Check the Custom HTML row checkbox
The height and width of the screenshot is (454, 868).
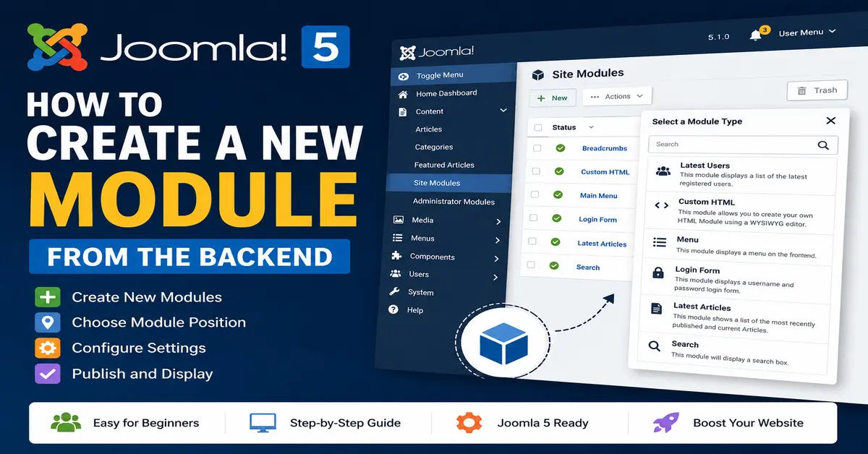536,171
